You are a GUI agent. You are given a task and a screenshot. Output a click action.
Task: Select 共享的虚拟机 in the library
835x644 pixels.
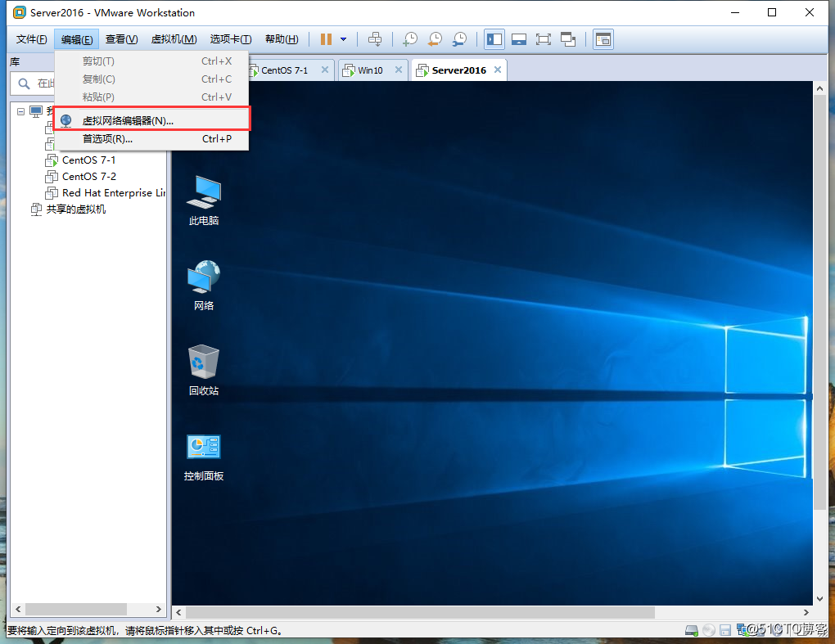tap(75, 209)
